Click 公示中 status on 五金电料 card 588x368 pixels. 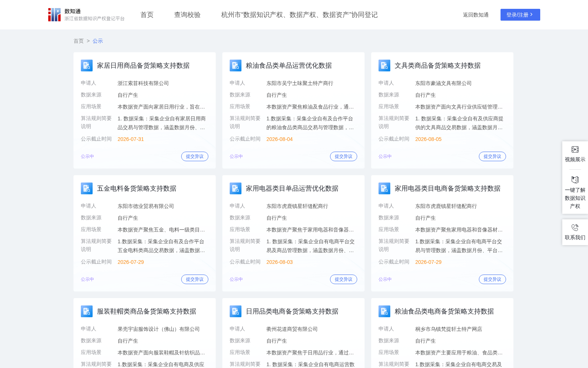[87, 279]
